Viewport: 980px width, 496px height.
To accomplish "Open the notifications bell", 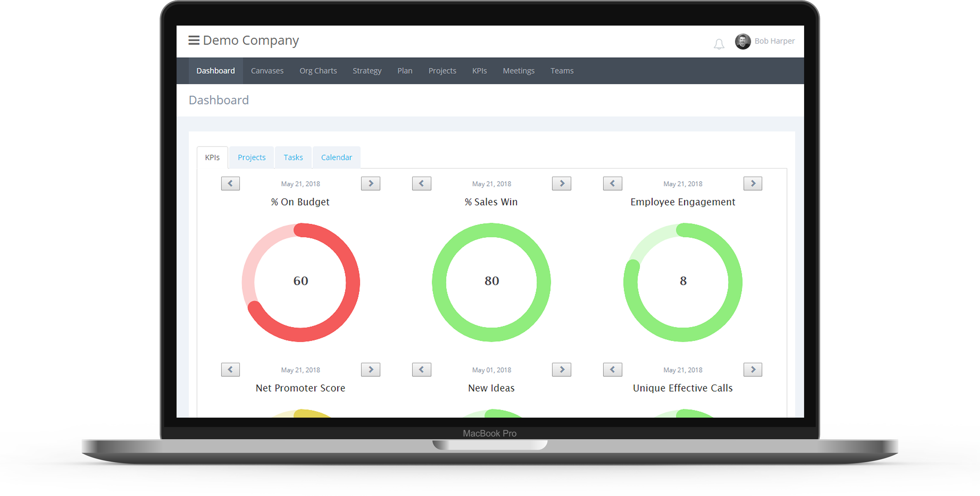I will click(718, 44).
